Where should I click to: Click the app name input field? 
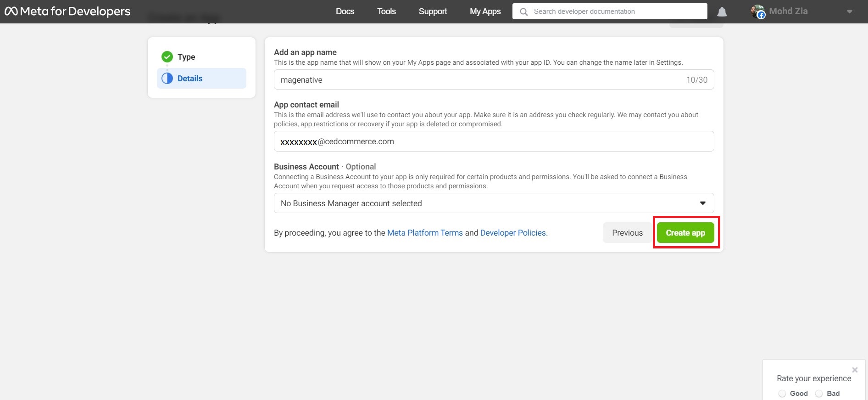[x=494, y=79]
